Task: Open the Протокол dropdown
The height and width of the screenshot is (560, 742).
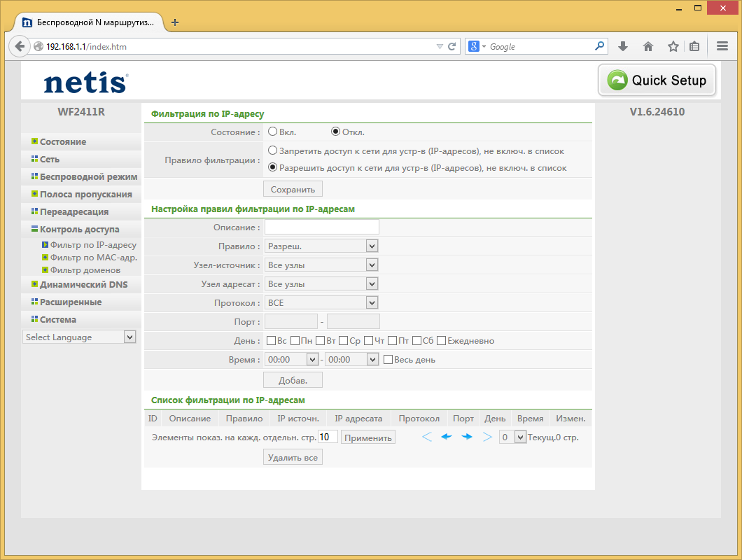Action: tap(321, 303)
